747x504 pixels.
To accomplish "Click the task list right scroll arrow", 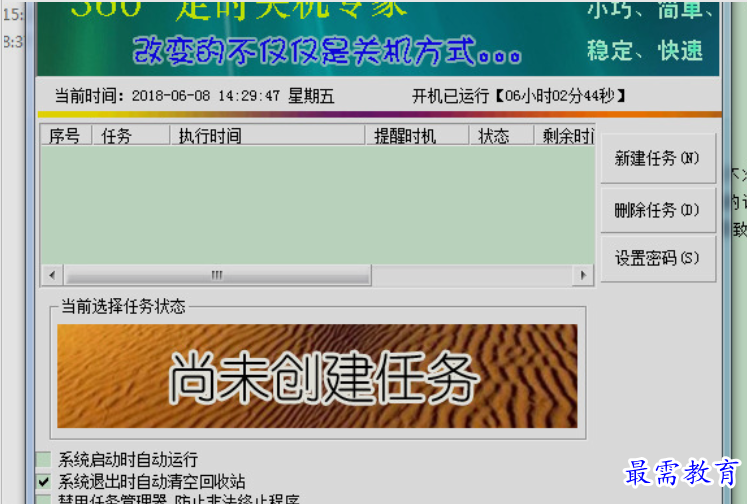I will point(584,275).
